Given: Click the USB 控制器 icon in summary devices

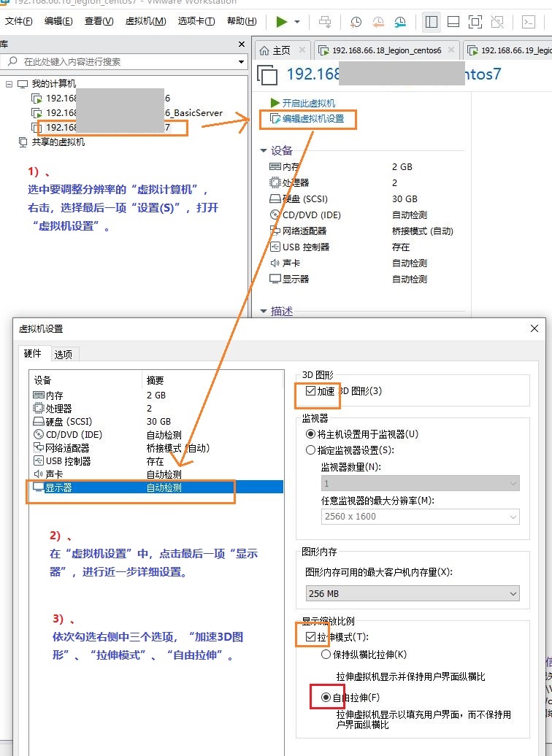Looking at the screenshot, I should (275, 247).
